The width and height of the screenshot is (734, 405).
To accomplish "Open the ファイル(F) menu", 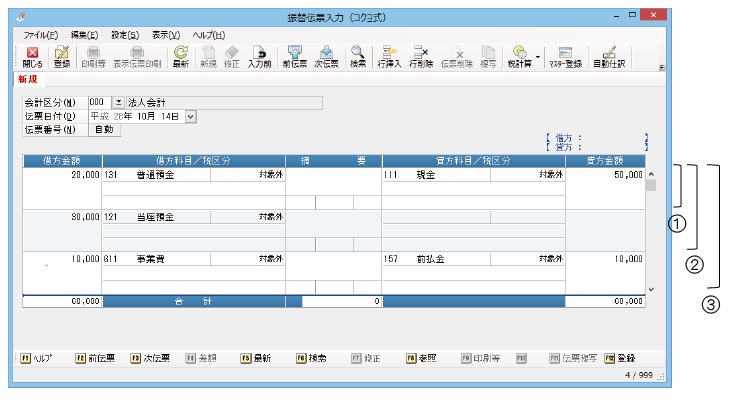I will 40,34.
